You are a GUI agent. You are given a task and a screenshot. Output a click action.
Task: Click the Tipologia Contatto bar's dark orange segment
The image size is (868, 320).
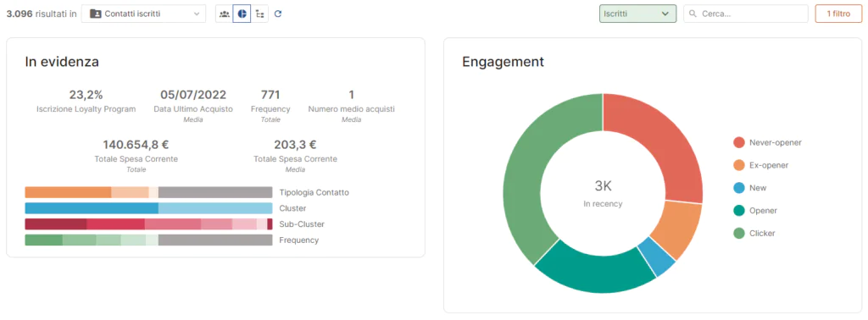[x=68, y=192]
